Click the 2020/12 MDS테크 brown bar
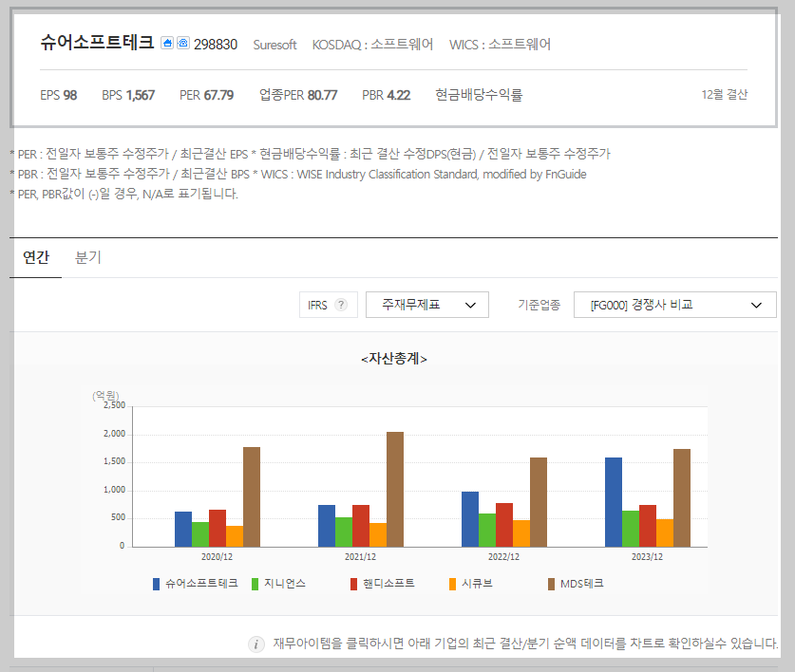This screenshot has width=795, height=672. [x=252, y=497]
